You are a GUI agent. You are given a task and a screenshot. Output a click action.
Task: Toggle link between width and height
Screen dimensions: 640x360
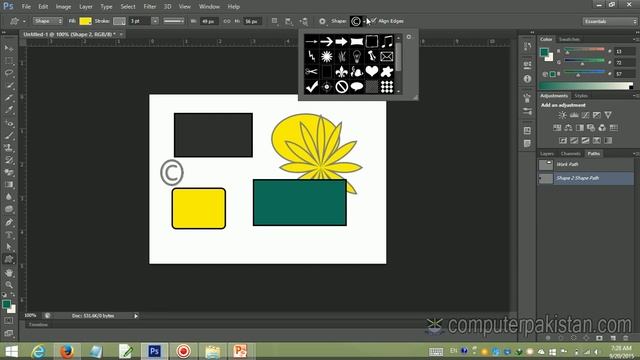227,21
